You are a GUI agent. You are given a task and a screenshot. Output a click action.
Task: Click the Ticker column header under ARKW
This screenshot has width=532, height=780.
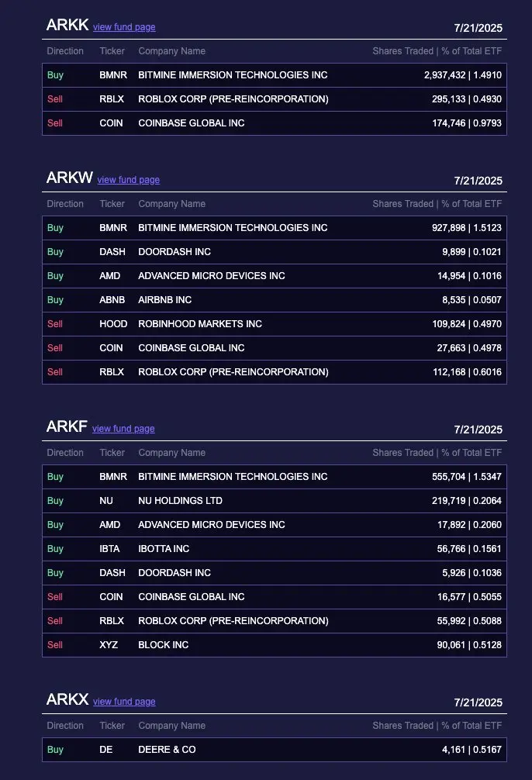tap(112, 204)
